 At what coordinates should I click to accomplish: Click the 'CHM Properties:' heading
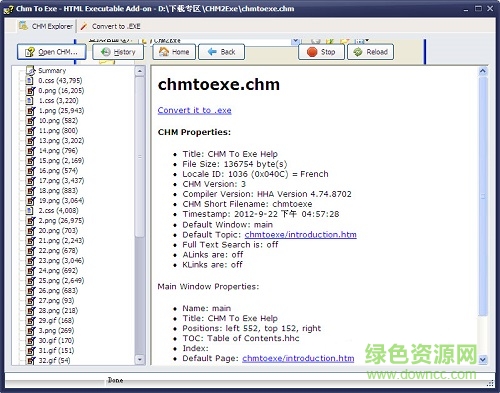click(x=194, y=132)
